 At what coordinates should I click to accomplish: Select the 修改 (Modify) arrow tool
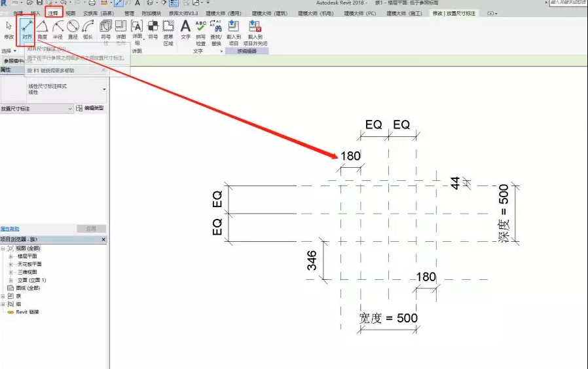tap(9, 30)
